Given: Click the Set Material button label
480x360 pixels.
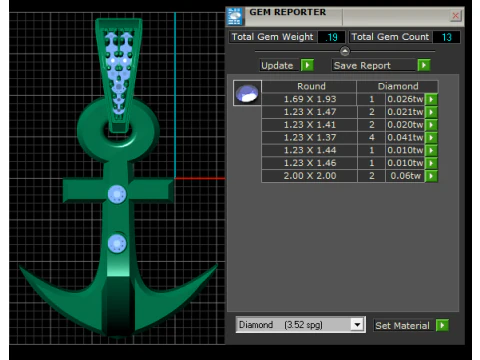Looking at the screenshot, I should click(x=402, y=325).
